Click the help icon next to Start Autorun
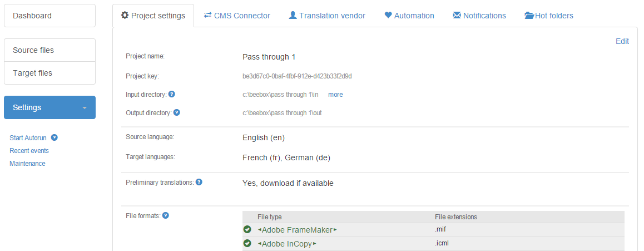The width and height of the screenshot is (644, 251). pyautogui.click(x=55, y=137)
